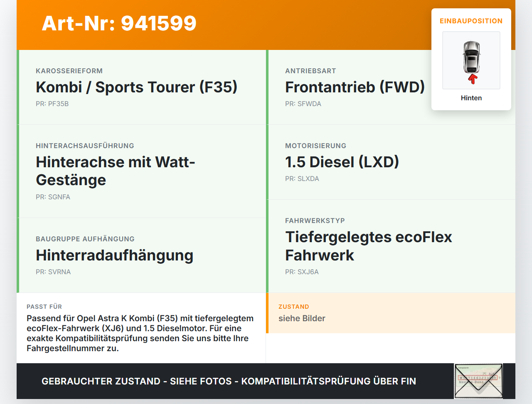Viewport: 532px width, 404px height.
Task: Click the BAUGRUPPE AUFHÄNGUNG label
Action: point(85,239)
